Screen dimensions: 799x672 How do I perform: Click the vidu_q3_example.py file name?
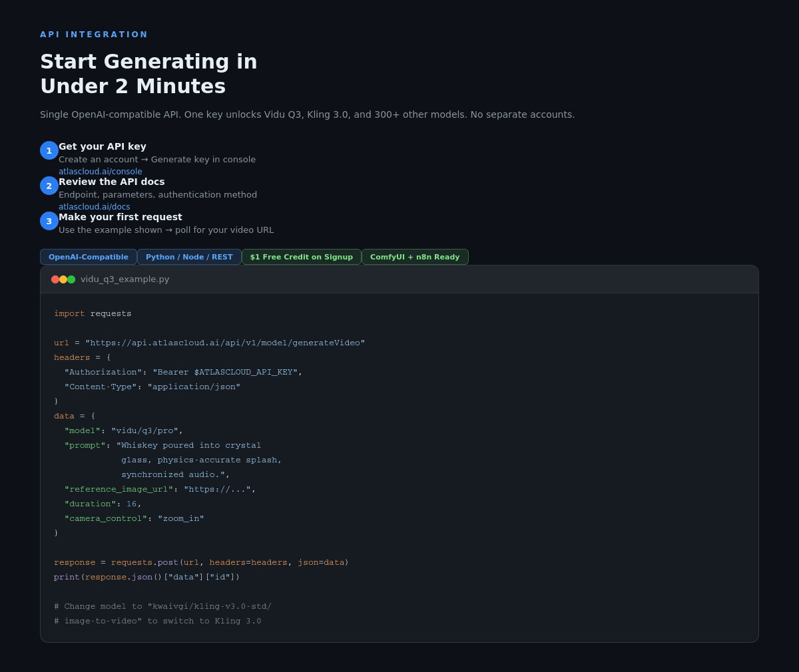(125, 279)
